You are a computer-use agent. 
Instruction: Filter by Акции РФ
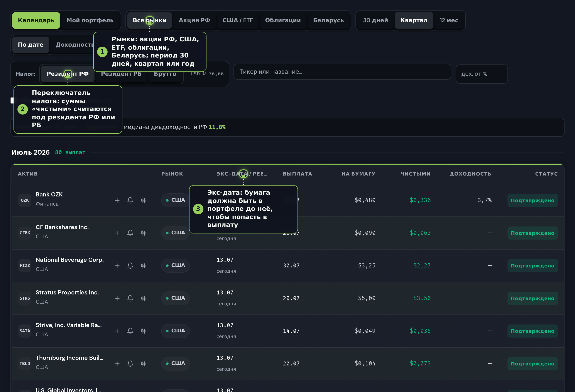tap(194, 20)
